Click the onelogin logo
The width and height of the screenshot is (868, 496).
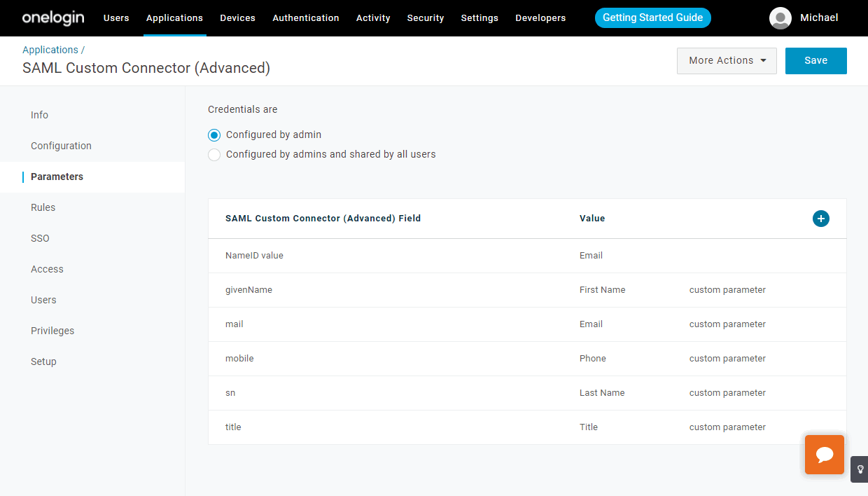pyautogui.click(x=52, y=18)
